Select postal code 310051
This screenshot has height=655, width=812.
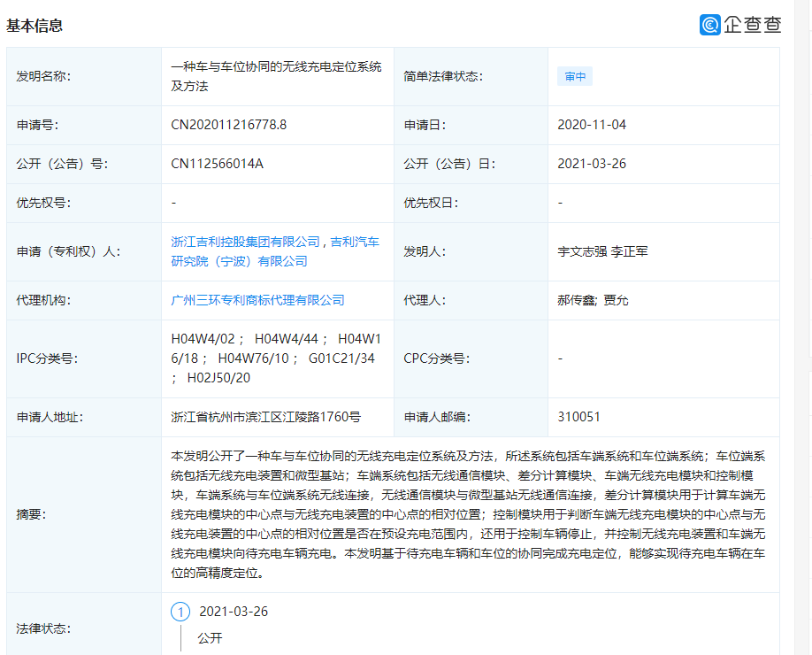[x=579, y=417]
